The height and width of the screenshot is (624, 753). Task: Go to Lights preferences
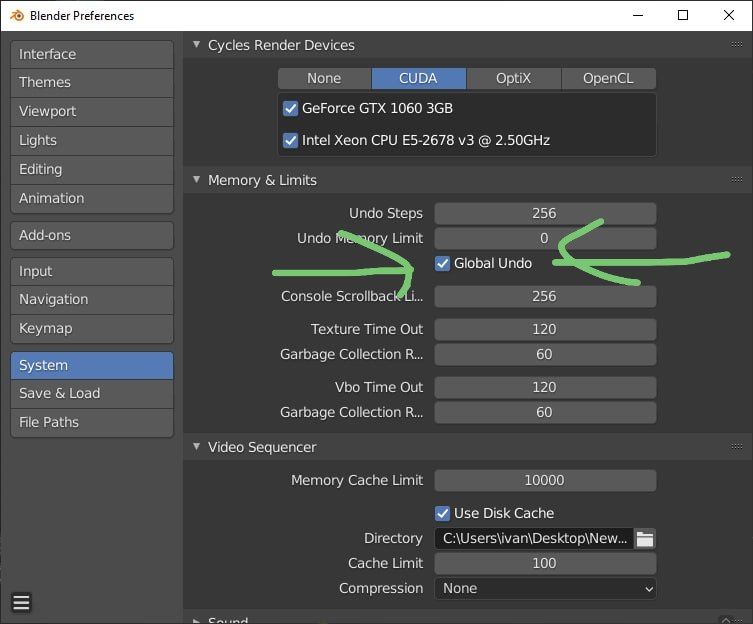click(92, 140)
